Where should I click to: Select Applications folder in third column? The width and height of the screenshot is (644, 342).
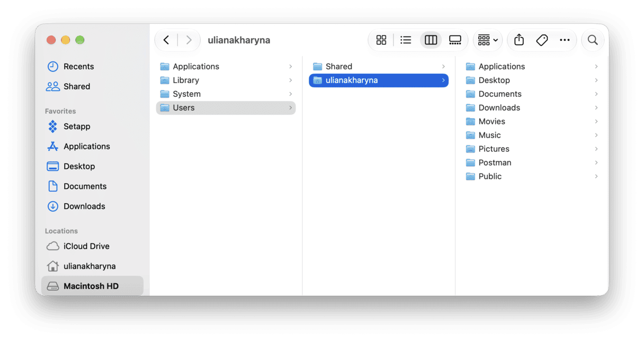532,66
